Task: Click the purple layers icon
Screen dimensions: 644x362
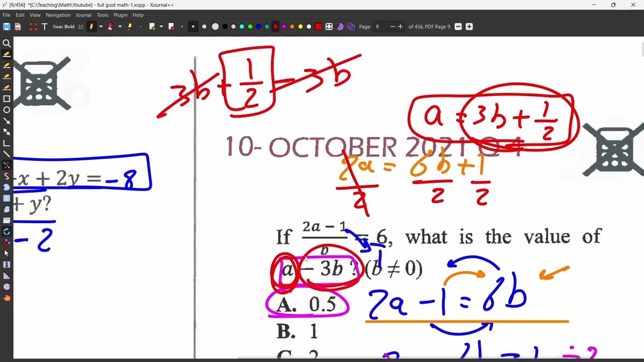Action: tap(351, 27)
